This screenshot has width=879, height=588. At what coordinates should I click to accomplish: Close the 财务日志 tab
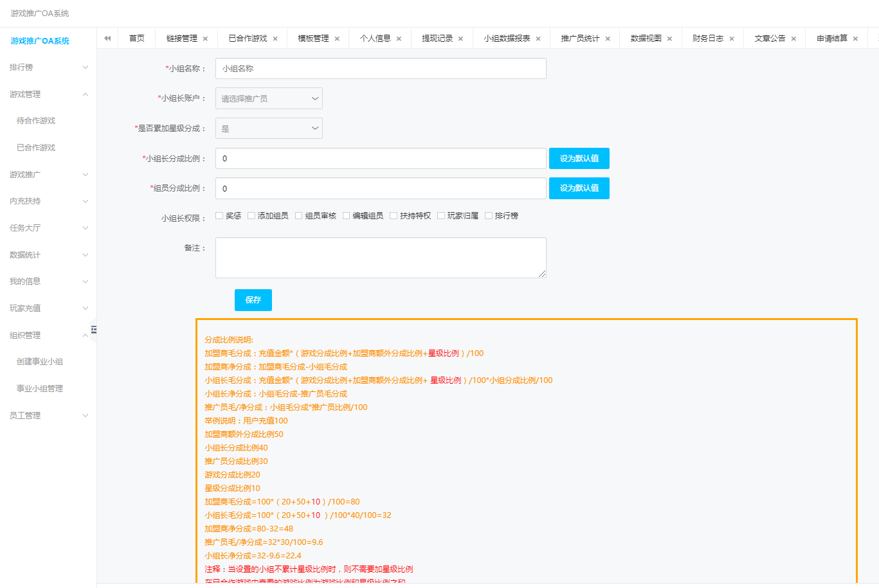(732, 39)
